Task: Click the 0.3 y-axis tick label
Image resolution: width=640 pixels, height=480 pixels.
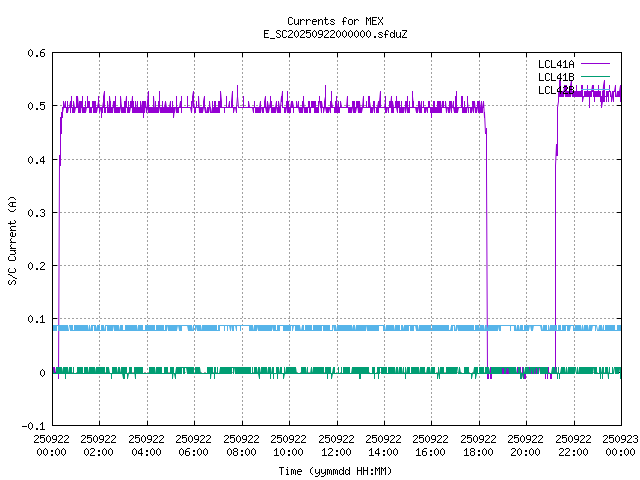Action: 34,213
